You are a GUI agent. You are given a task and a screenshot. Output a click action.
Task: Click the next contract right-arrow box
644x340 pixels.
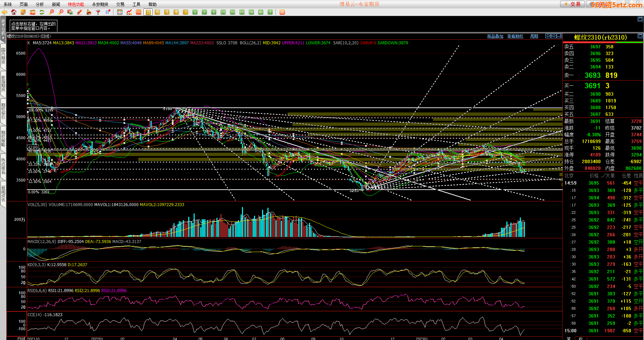point(554,36)
